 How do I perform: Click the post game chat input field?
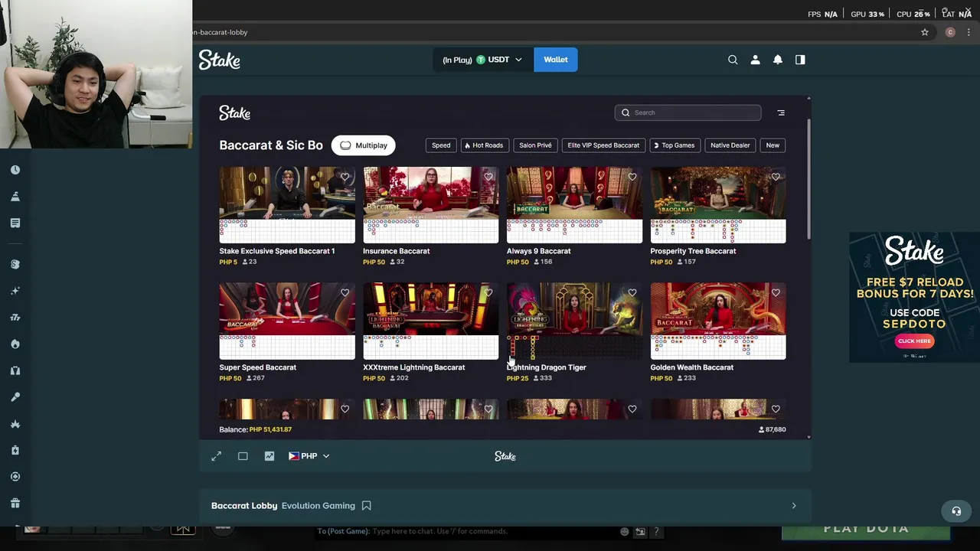coord(467,531)
